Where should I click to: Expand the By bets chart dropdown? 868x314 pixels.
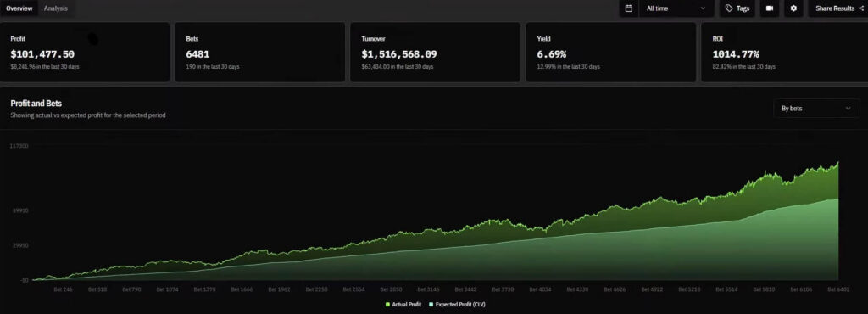[816, 109]
